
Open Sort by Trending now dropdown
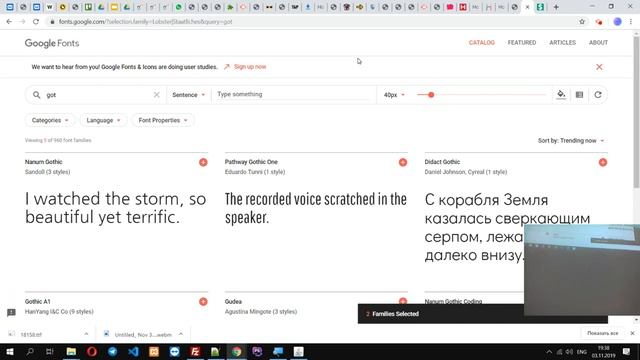(x=571, y=140)
